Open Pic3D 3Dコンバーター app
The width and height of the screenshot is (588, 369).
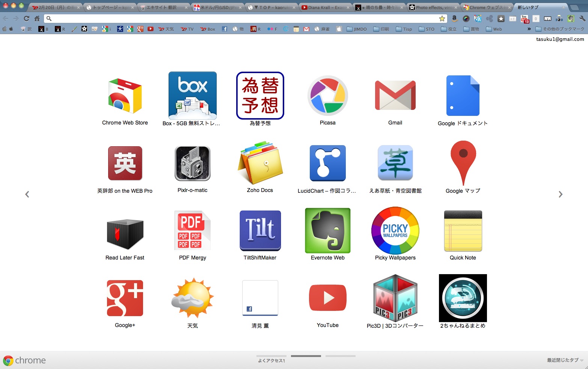(395, 298)
